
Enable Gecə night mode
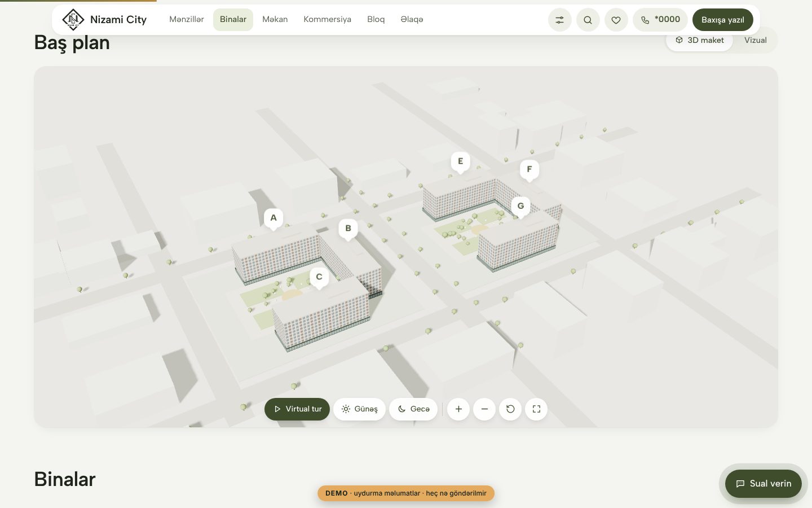tap(413, 409)
